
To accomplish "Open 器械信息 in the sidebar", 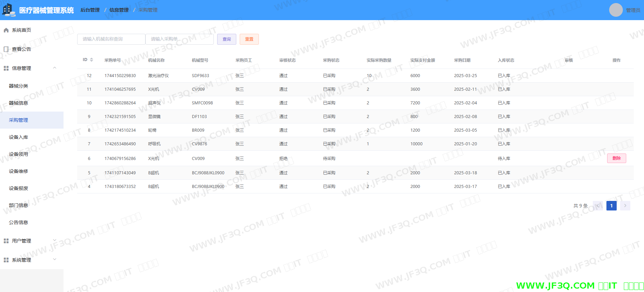I will coord(18,103).
